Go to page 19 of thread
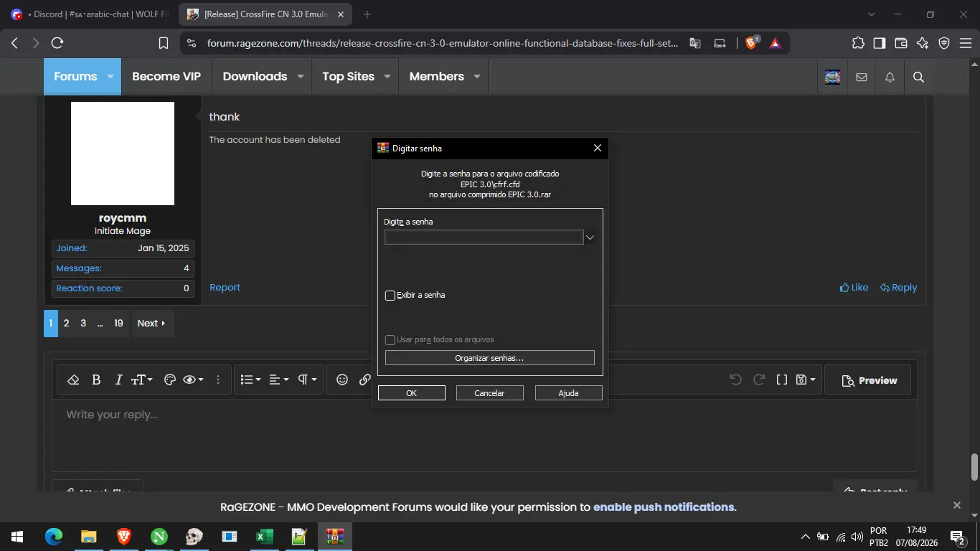The width and height of the screenshot is (980, 551). tap(118, 324)
